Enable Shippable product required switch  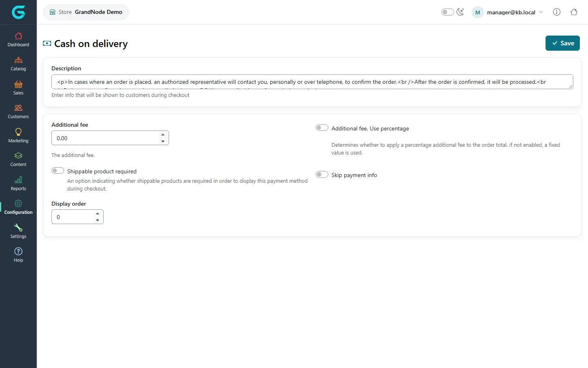point(58,171)
